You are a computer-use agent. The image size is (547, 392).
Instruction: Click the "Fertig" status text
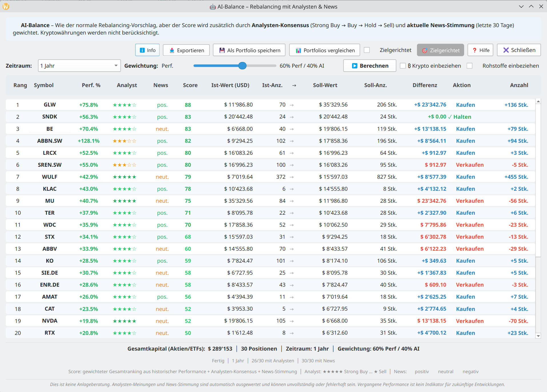tap(218, 361)
